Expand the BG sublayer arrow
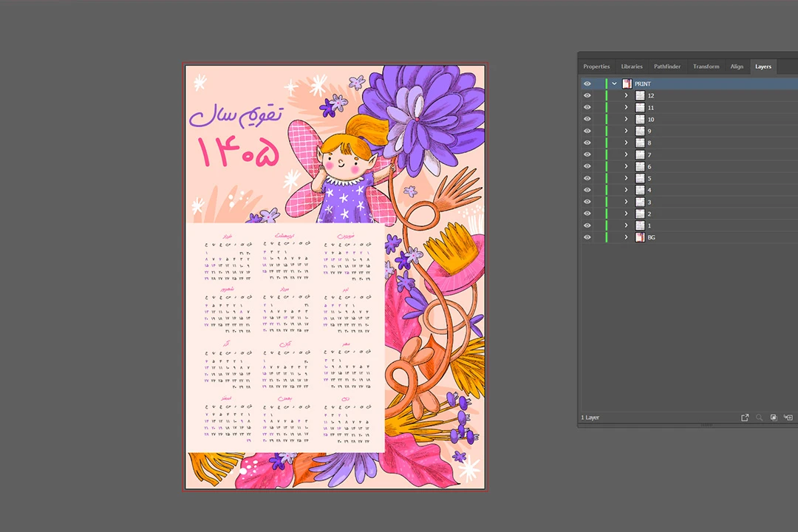 click(x=626, y=237)
